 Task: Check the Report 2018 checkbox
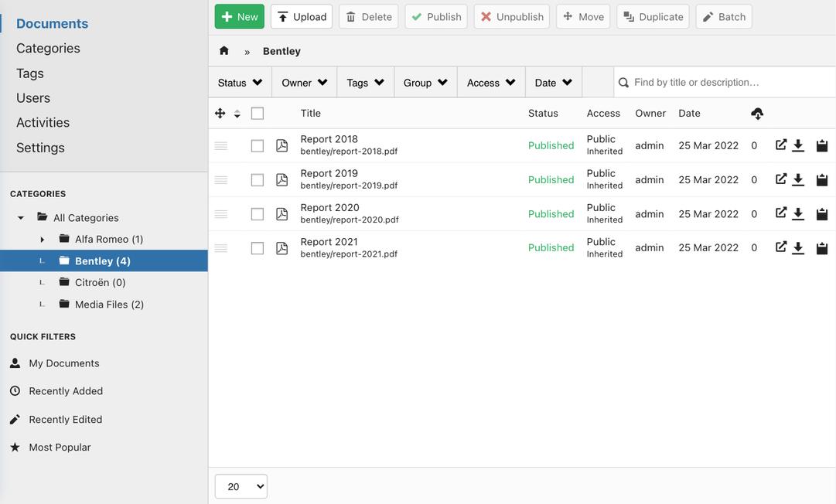coord(258,145)
